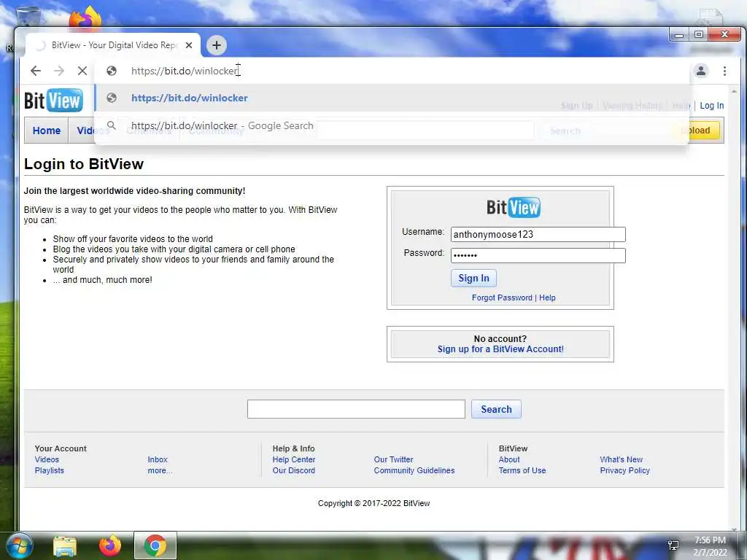Click the Recycle Bin desktop icon
The width and height of the screenshot is (747, 560).
click(28, 17)
